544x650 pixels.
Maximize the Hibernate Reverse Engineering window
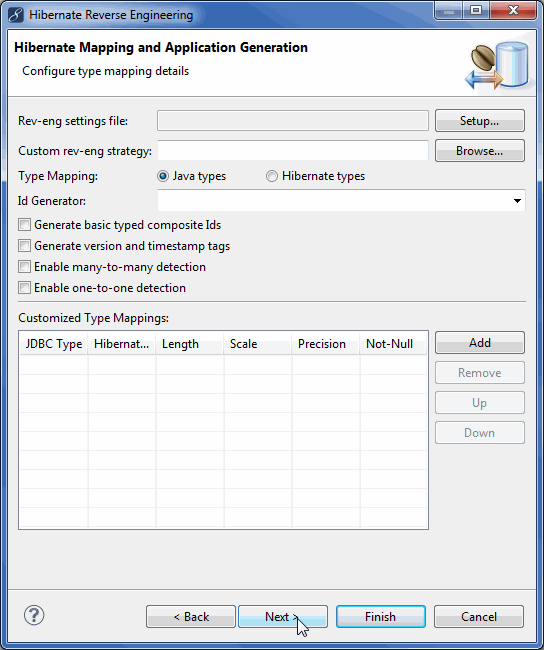(476, 10)
